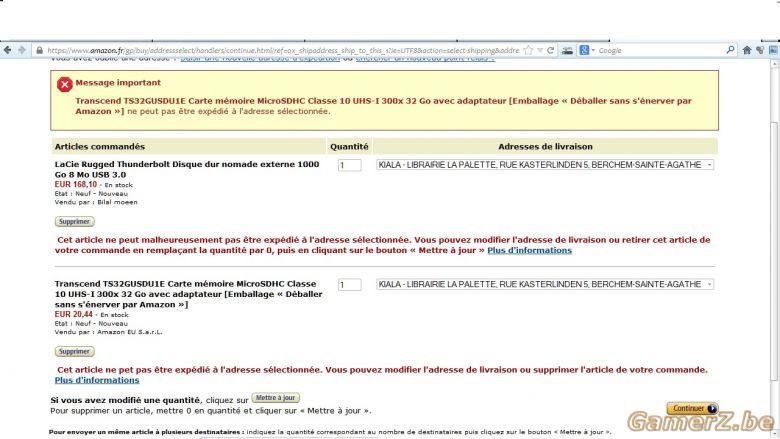Screen dimensions: 780x439
Task: Click product title LaCie Rugged Thunderbolt Disque dur
Action: 187,170
